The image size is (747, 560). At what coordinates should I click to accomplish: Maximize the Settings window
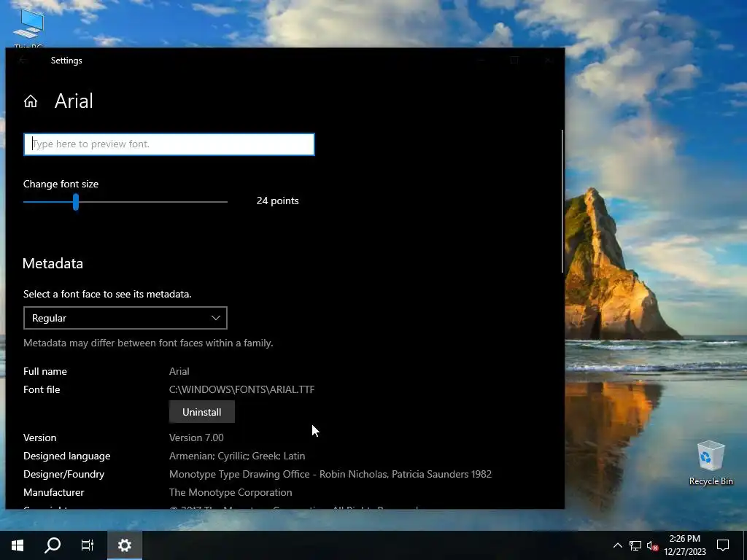tap(514, 61)
